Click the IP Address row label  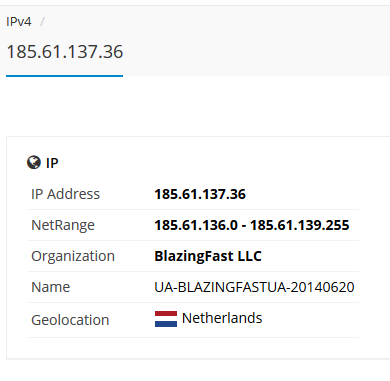(65, 194)
